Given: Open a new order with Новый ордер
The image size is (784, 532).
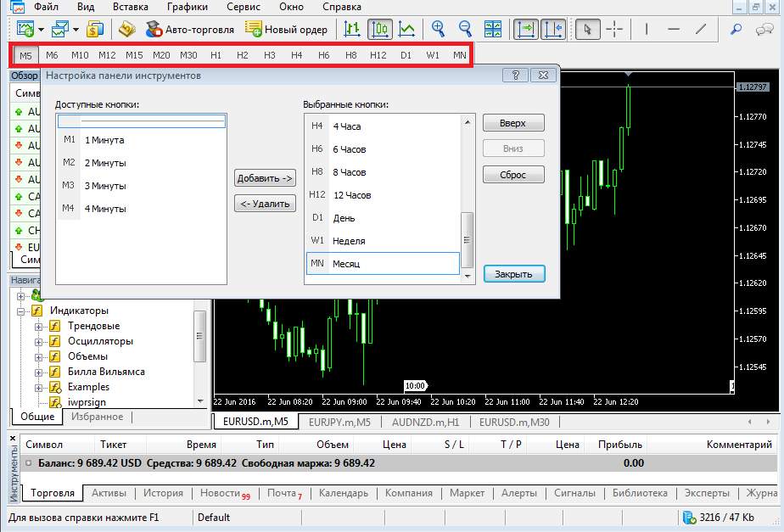Looking at the screenshot, I should [286, 30].
